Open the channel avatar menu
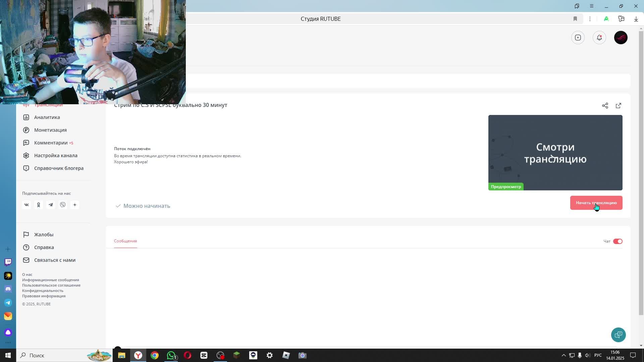This screenshot has height=362, width=644. tap(621, 38)
